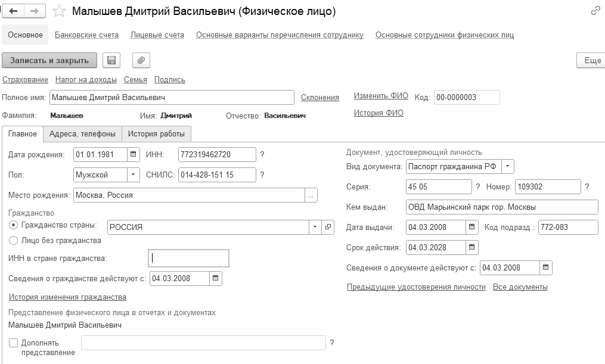605x364 pixels.
Task: Open "История изменения гражданства" link
Action: click(x=67, y=297)
